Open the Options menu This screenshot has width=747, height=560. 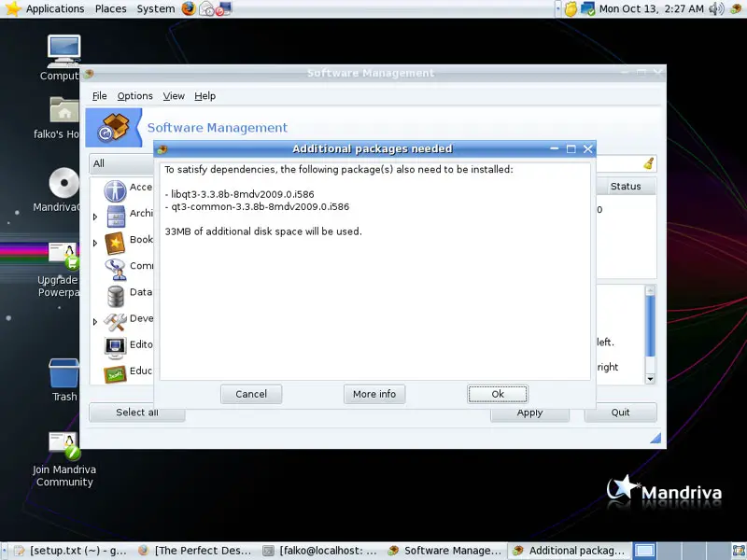coord(134,96)
